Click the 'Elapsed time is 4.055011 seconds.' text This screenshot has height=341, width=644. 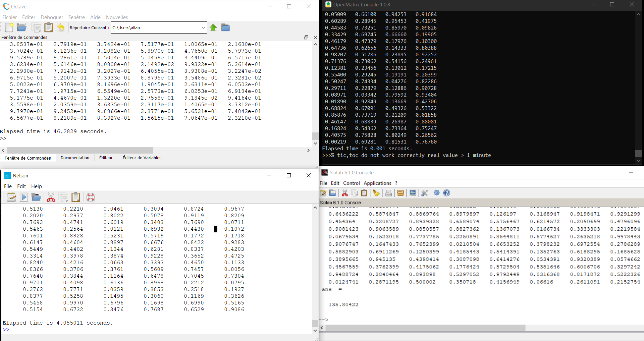pos(58,323)
